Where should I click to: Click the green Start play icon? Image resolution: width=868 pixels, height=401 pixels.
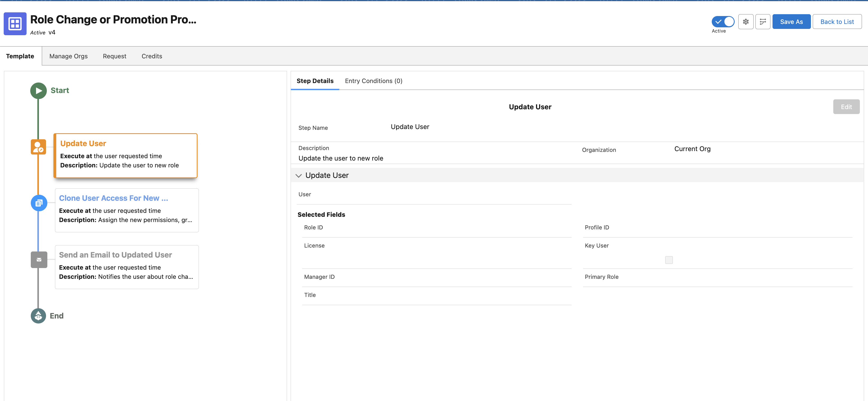38,91
